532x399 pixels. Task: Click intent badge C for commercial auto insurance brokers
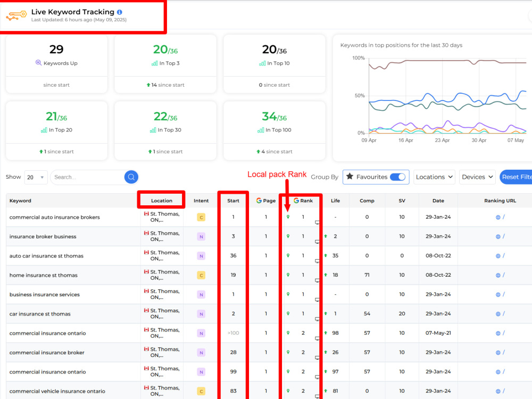coord(201,217)
